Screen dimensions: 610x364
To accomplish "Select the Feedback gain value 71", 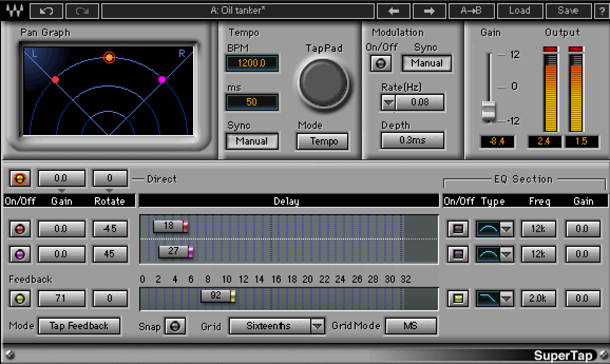I will tap(61, 299).
